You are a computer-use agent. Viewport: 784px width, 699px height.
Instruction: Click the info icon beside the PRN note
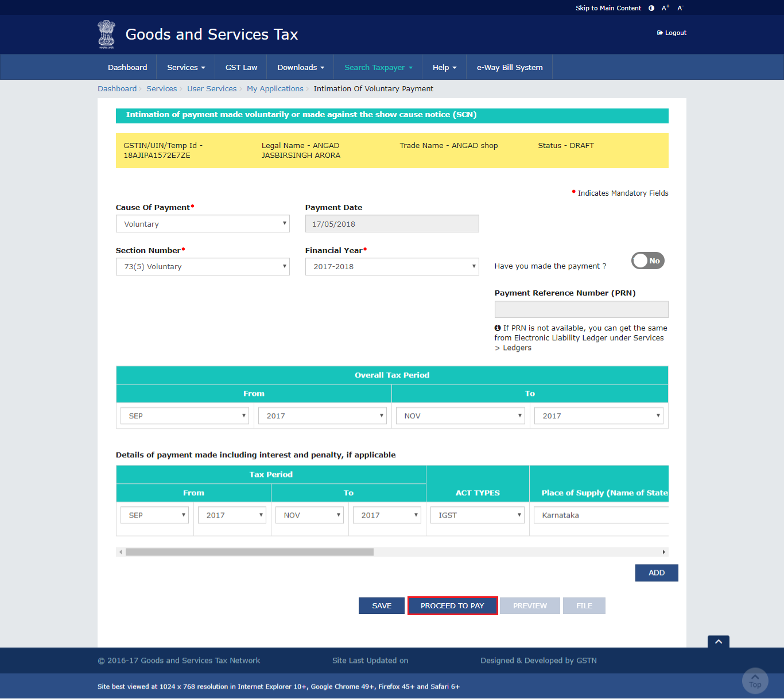click(x=498, y=328)
